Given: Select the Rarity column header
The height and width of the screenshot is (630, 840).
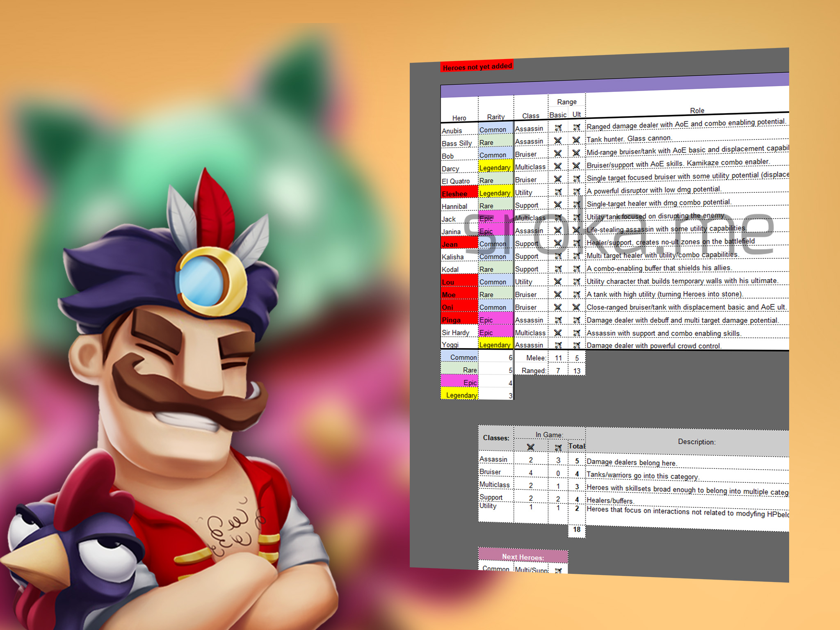Looking at the screenshot, I should tap(495, 117).
